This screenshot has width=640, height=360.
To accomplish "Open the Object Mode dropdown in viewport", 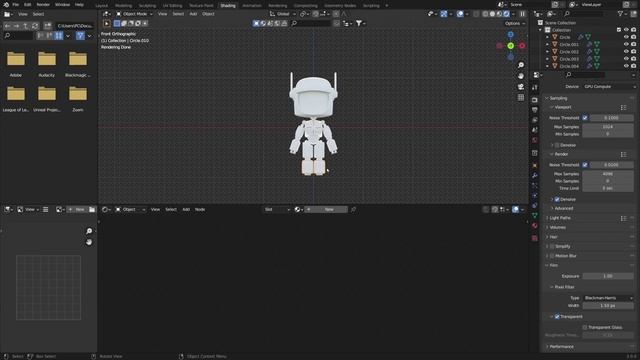I will (x=134, y=14).
